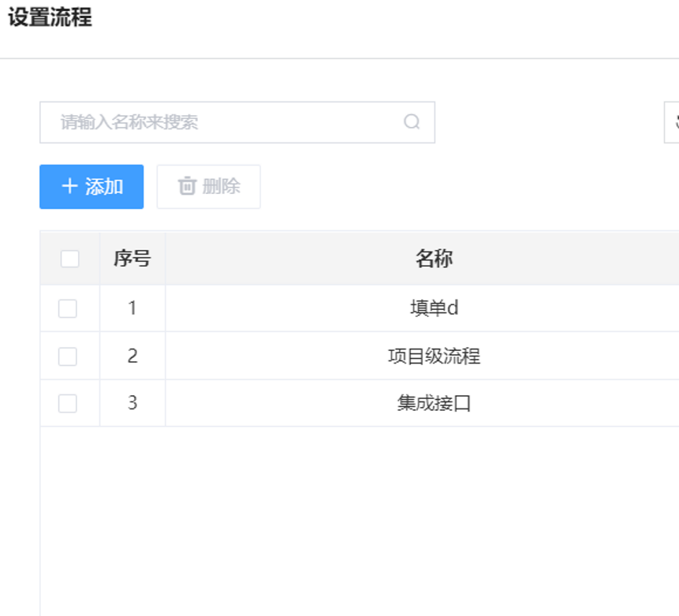679x616 pixels.
Task: Select the 集成接口 process name
Action: (x=435, y=403)
